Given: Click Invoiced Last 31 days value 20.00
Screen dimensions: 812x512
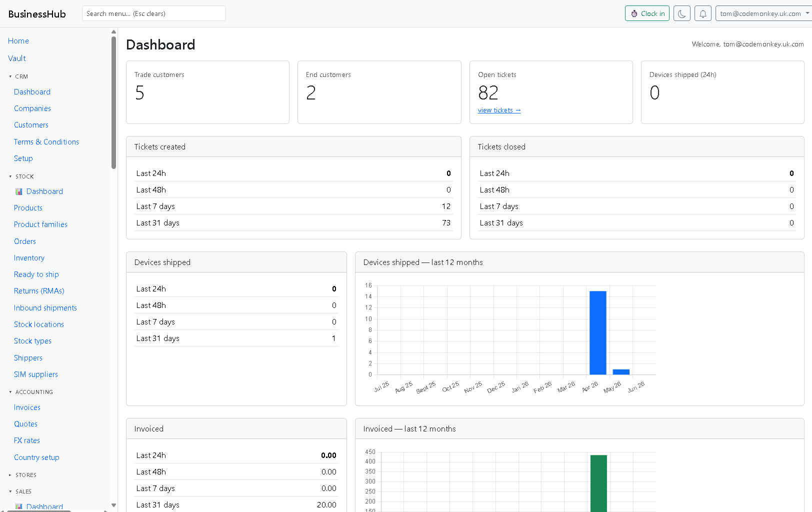Looking at the screenshot, I should (x=326, y=505).
